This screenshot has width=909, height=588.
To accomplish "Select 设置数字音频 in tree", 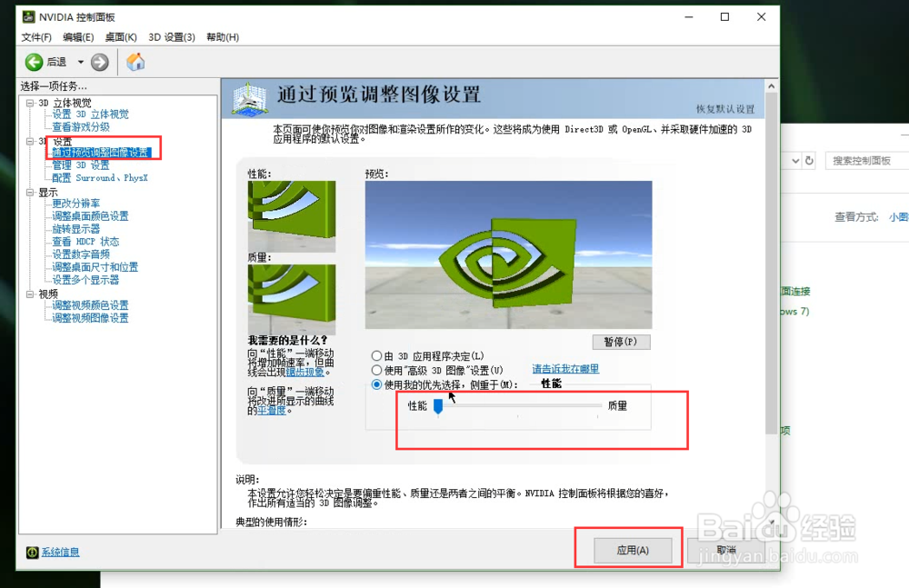I will (81, 254).
